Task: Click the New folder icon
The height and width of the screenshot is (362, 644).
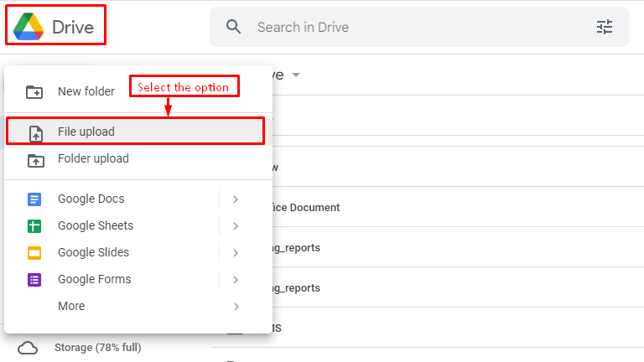Action: pyautogui.click(x=34, y=91)
